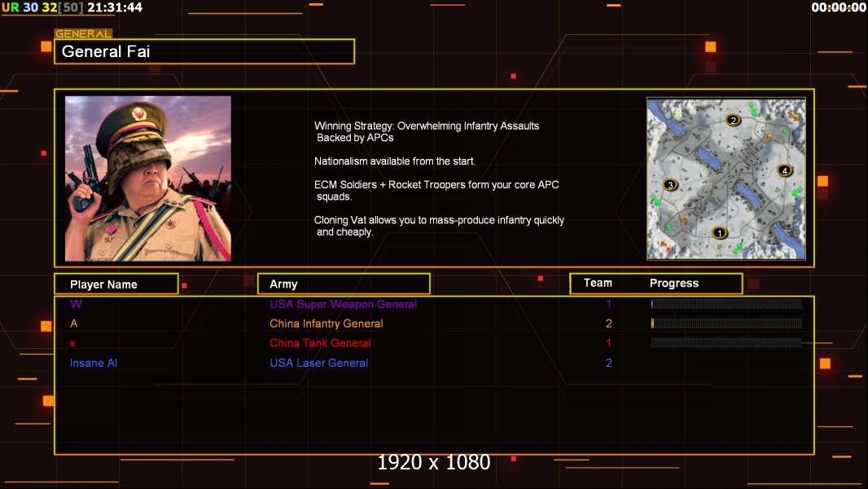
Task: Click start position marker 1 on the map
Action: [x=719, y=233]
